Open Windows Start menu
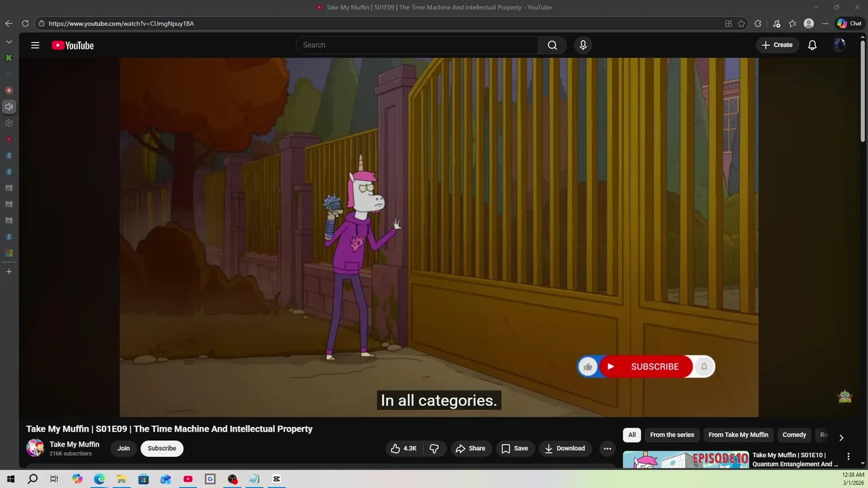The width and height of the screenshot is (868, 488). tap(11, 479)
